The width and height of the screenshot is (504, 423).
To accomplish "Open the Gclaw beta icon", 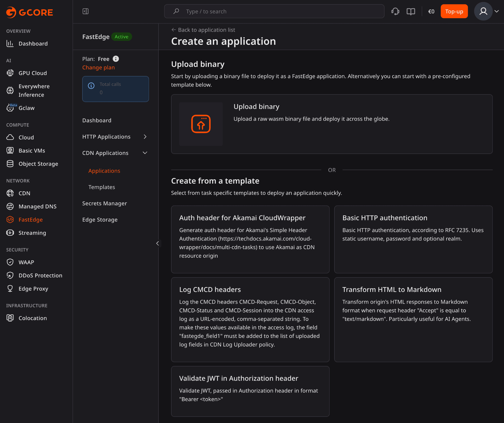I will click(10, 108).
